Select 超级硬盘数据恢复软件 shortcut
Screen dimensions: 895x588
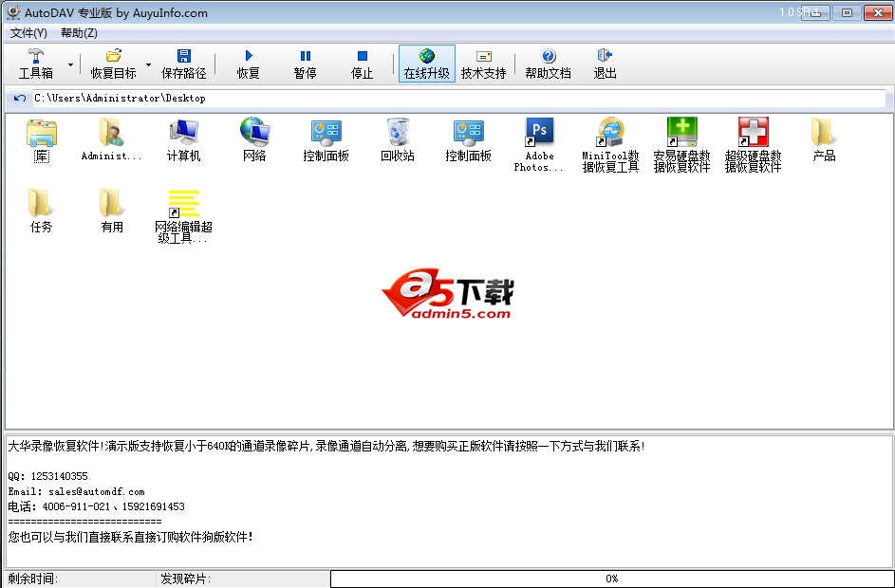coord(753,145)
